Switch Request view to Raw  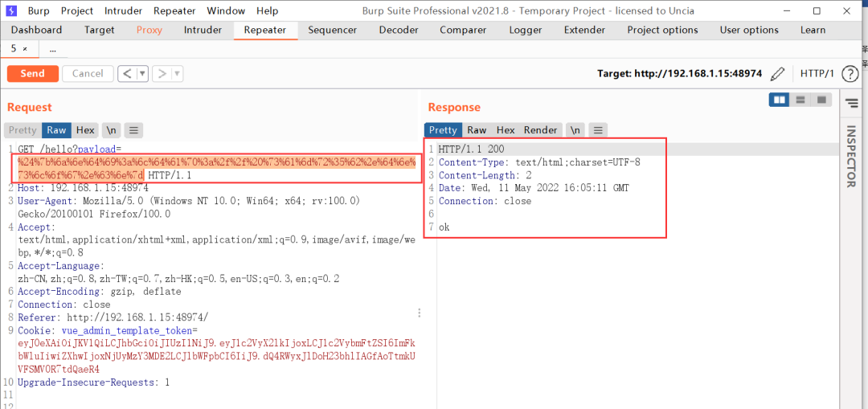[56, 130]
